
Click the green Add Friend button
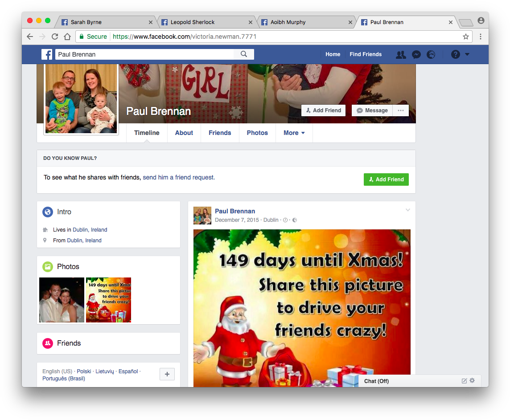386,179
